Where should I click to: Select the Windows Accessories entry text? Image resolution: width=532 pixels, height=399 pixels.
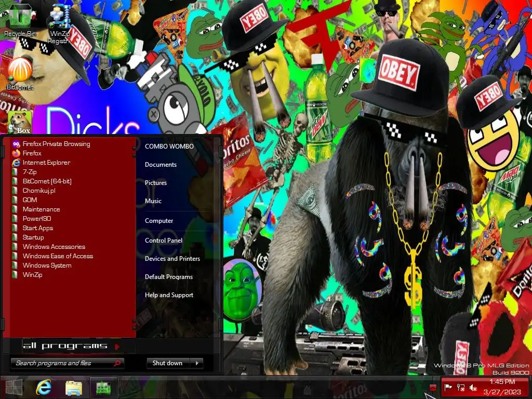[x=54, y=247]
